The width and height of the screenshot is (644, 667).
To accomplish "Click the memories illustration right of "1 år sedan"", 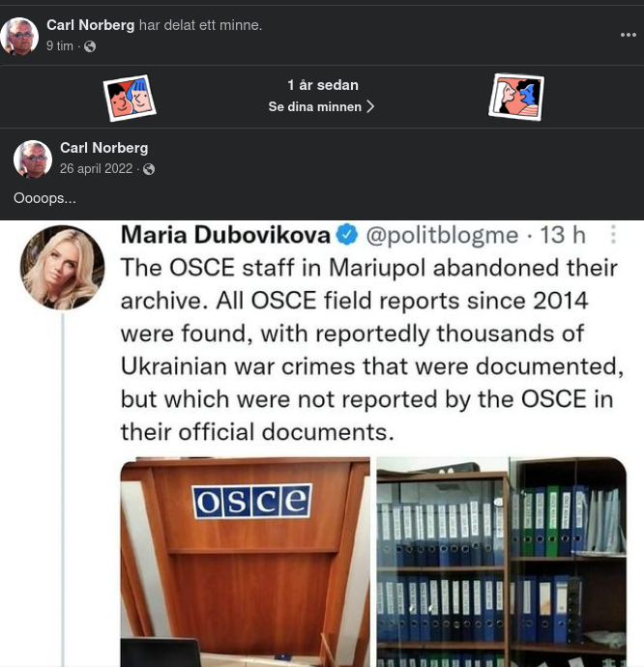I will (x=516, y=97).
